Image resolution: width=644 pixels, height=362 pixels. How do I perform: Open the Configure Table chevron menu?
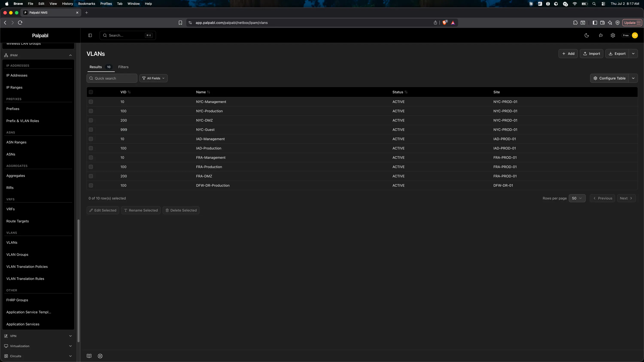click(x=633, y=78)
